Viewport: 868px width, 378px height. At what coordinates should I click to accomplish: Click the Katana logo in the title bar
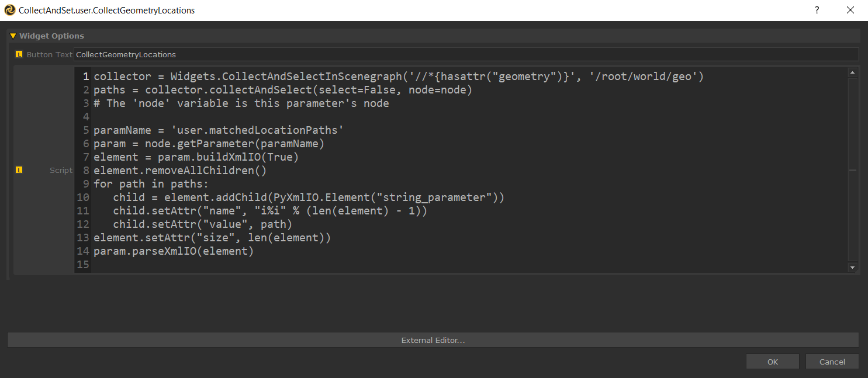tap(9, 11)
